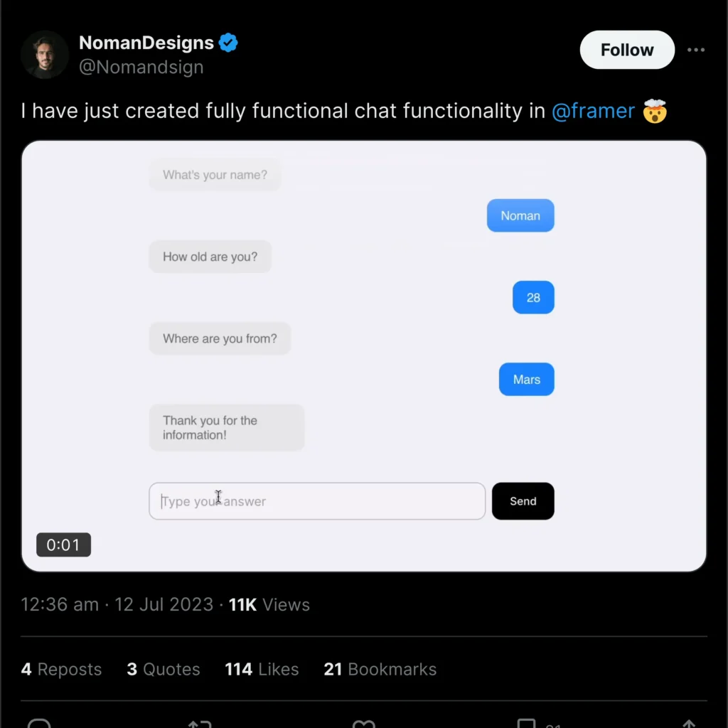Viewport: 728px width, 728px height.
Task: Open the @framer mention link
Action: point(593,111)
